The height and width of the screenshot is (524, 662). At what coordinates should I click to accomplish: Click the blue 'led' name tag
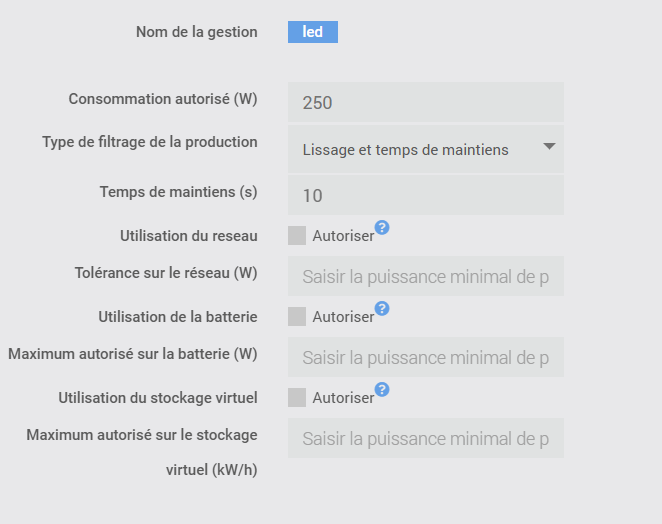click(313, 32)
